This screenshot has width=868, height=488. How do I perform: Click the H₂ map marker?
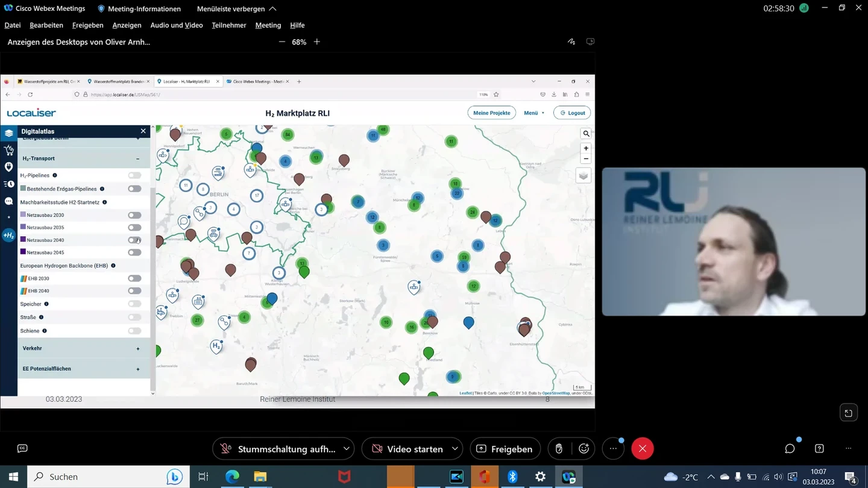coord(216,346)
